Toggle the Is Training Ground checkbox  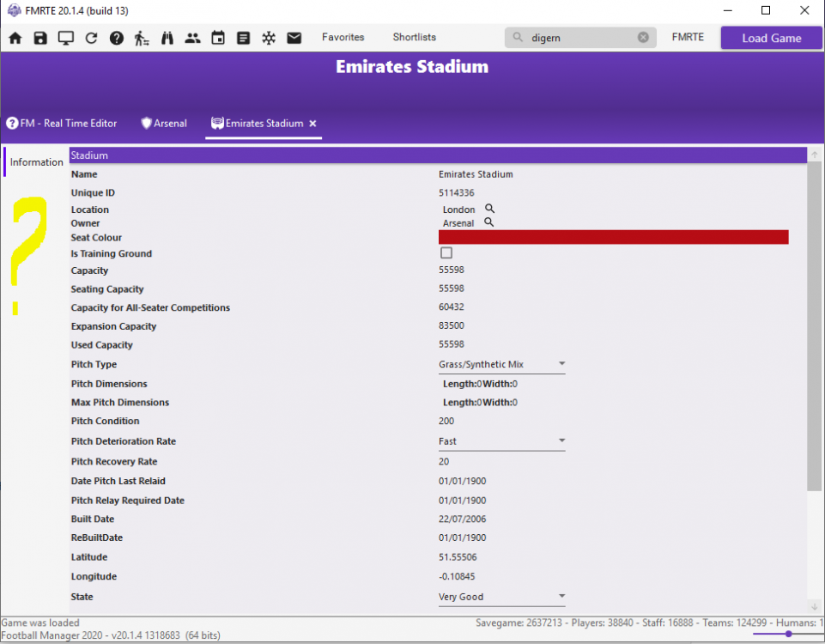coord(446,253)
